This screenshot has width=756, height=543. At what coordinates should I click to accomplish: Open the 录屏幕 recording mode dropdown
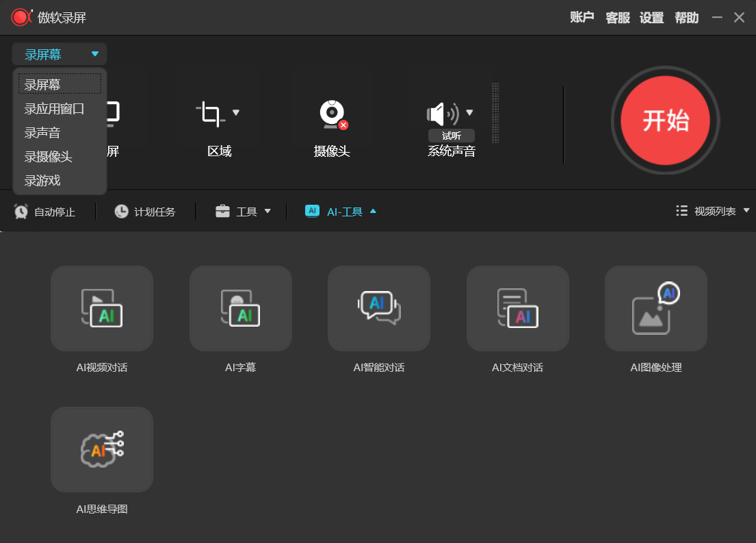coord(60,54)
